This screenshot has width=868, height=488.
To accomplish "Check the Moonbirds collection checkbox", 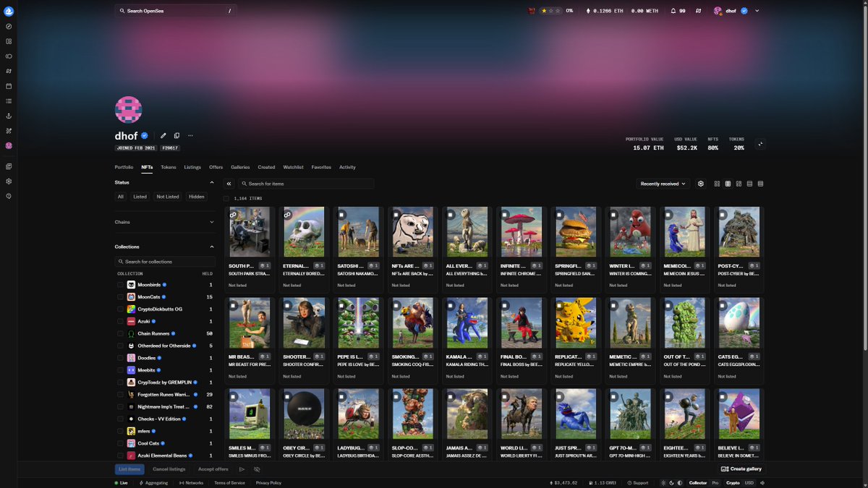I will [121, 285].
